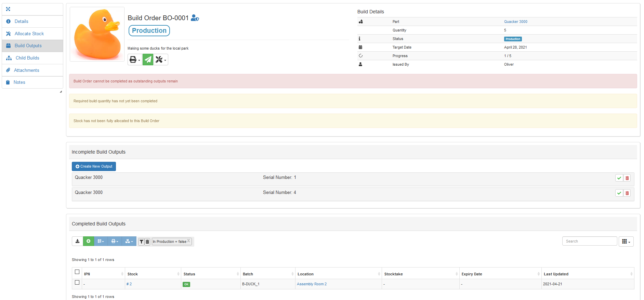
Task: Open the Allocate Stock sidebar item
Action: 29,34
